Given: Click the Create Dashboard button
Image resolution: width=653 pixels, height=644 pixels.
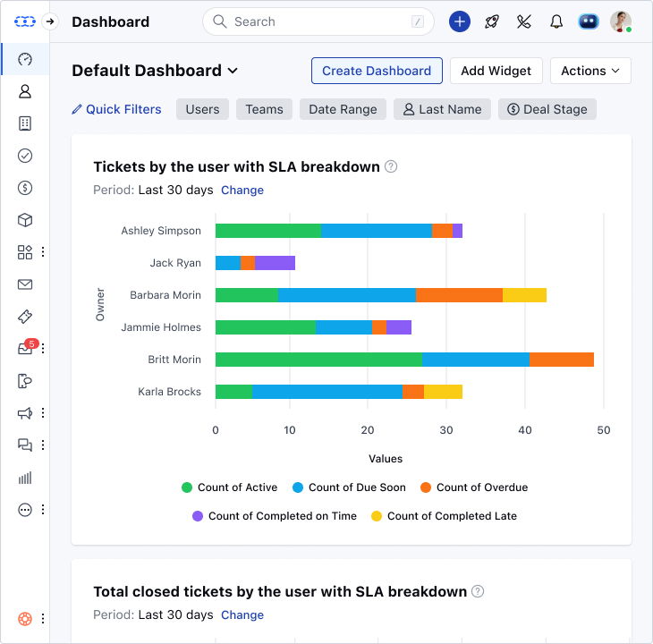Looking at the screenshot, I should [x=377, y=71].
